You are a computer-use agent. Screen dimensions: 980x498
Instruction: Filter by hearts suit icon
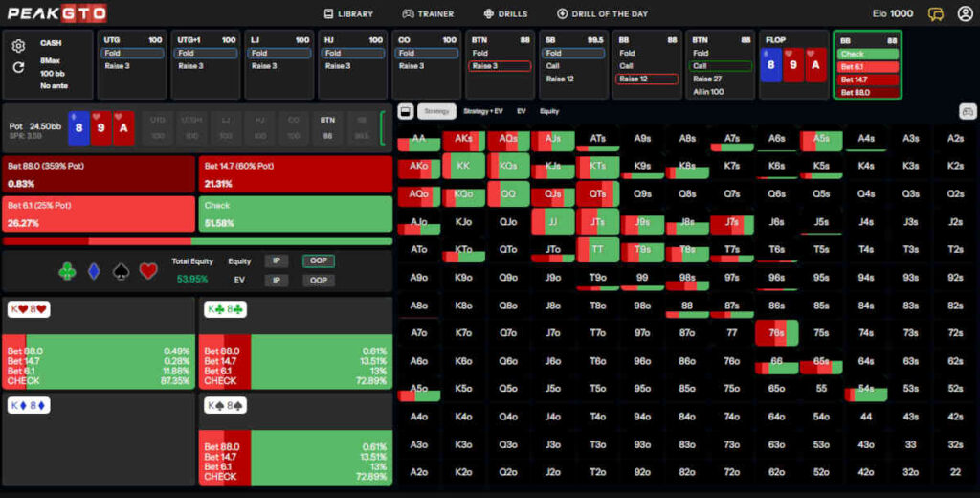click(x=147, y=272)
